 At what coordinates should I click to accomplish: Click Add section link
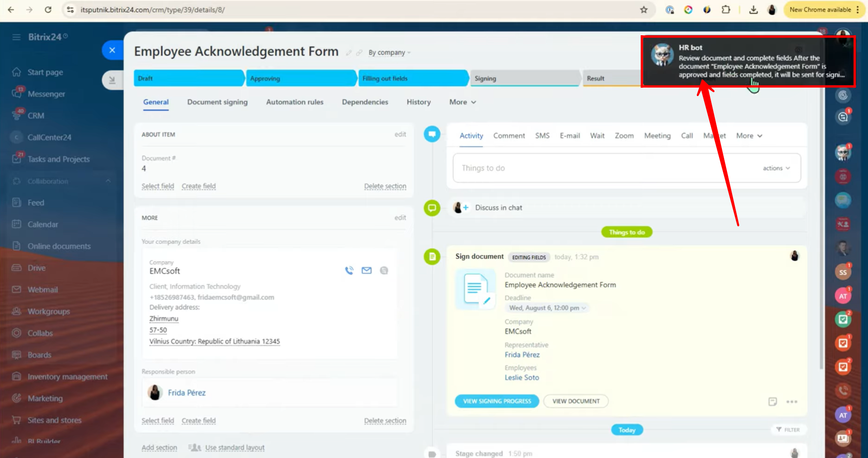[x=159, y=448]
